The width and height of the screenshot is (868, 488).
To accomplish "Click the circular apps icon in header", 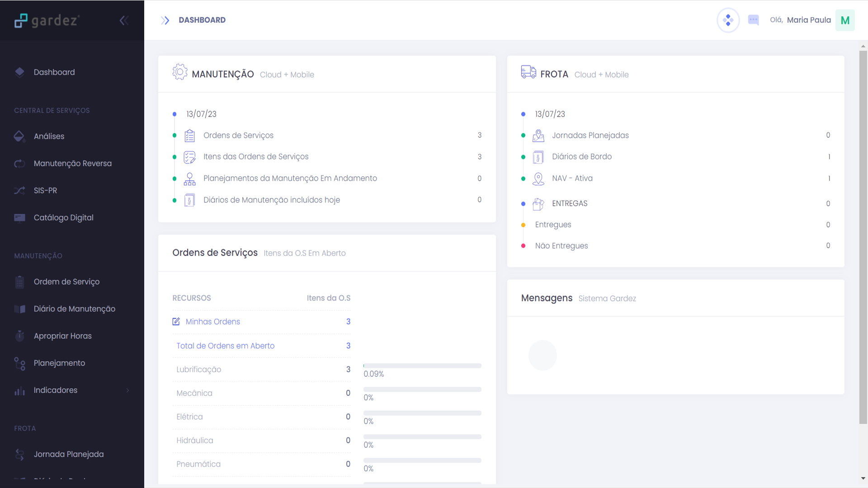I will (728, 20).
